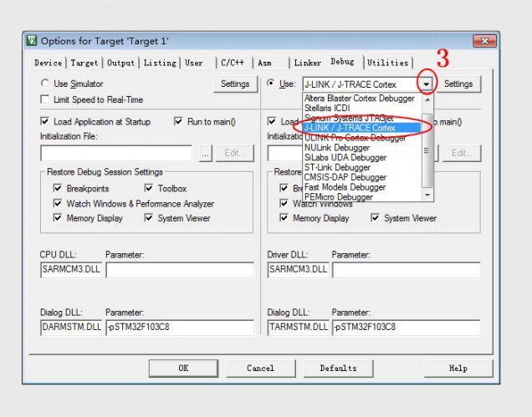Click Driver DLL Parameter field

407,270
